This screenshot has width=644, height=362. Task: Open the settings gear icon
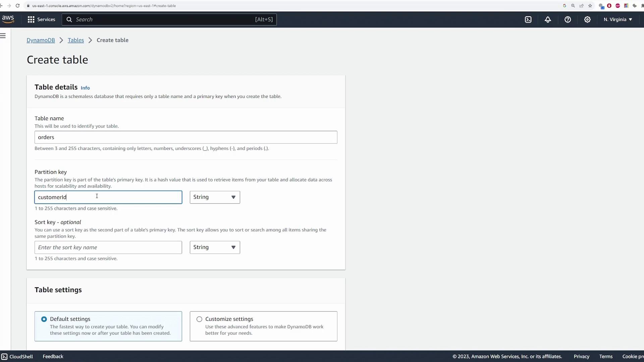click(587, 19)
